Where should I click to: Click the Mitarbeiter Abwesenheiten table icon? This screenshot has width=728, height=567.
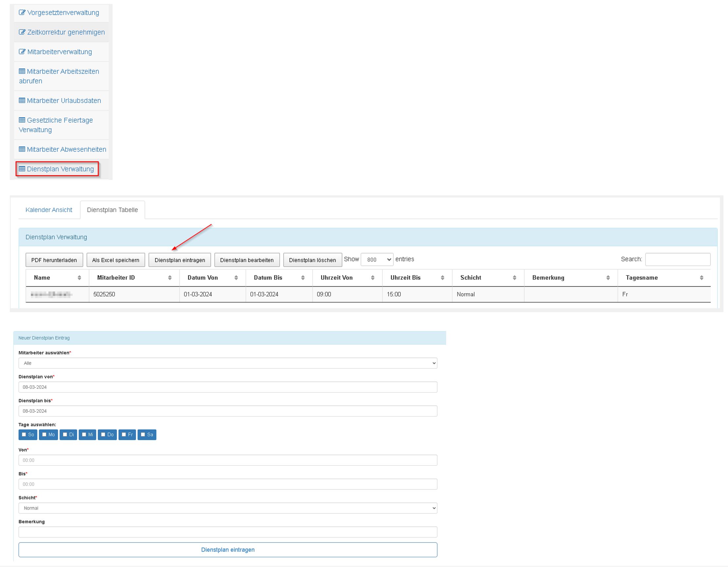[x=22, y=149]
